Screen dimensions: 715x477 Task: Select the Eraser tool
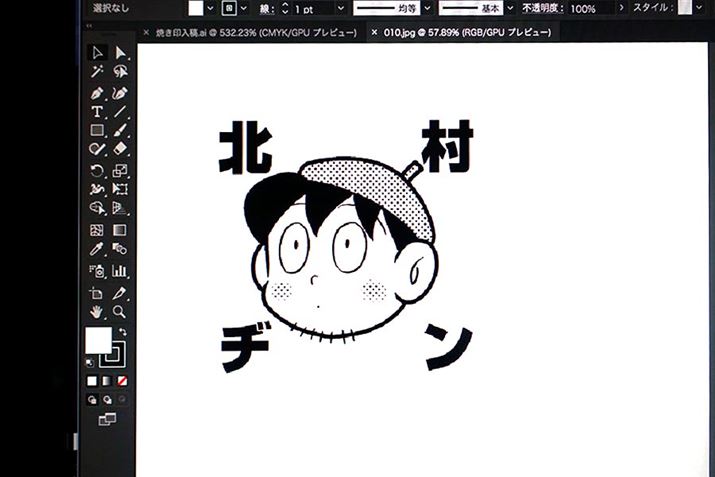point(120,149)
